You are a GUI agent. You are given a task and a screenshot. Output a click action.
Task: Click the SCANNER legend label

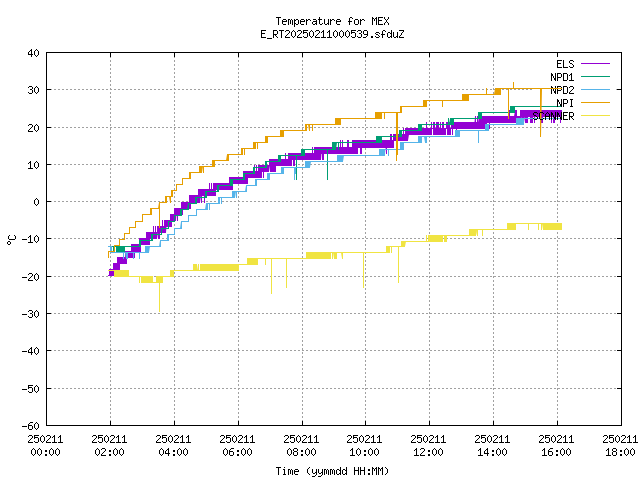pyautogui.click(x=553, y=116)
